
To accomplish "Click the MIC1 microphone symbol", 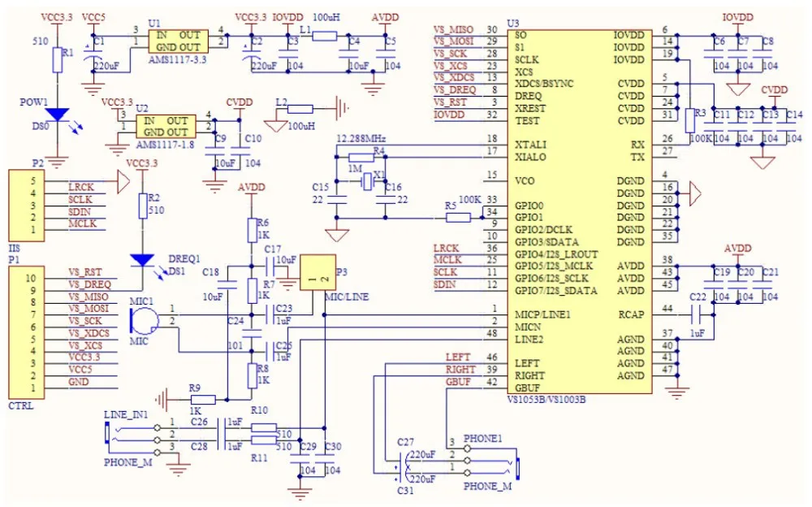I will [x=144, y=321].
